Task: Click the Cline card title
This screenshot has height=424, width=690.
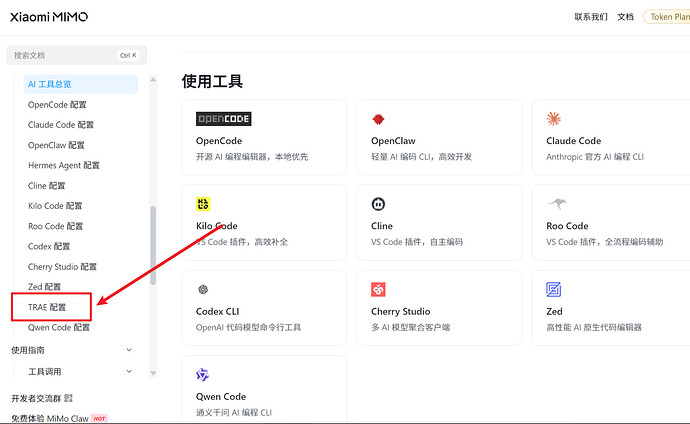Action: (382, 226)
